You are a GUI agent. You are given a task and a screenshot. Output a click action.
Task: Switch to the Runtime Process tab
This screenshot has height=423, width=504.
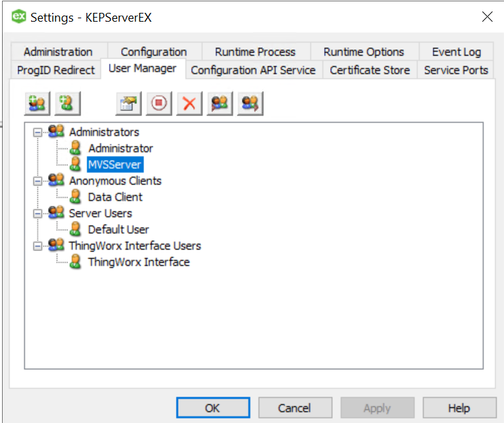point(256,51)
